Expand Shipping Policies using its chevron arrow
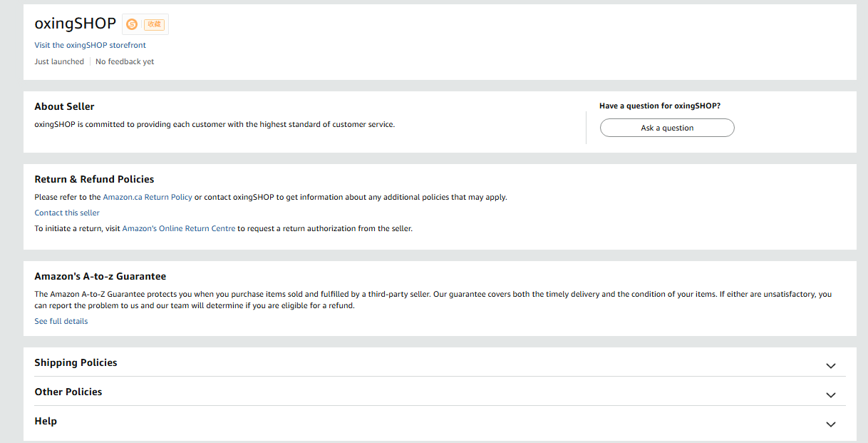The image size is (868, 443). tap(830, 365)
